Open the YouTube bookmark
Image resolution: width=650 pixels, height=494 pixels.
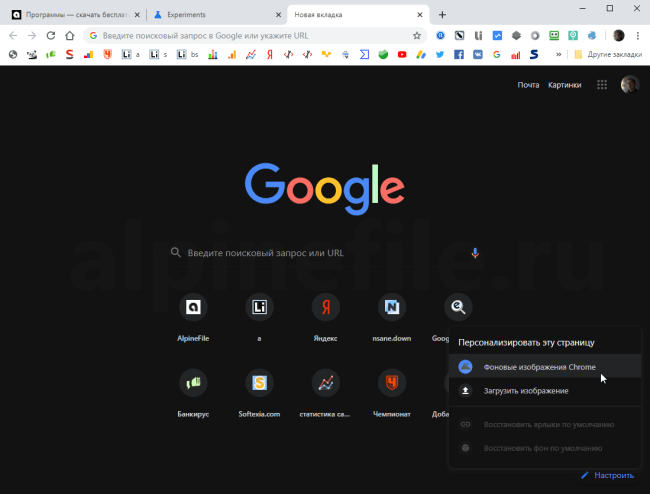pyautogui.click(x=402, y=54)
